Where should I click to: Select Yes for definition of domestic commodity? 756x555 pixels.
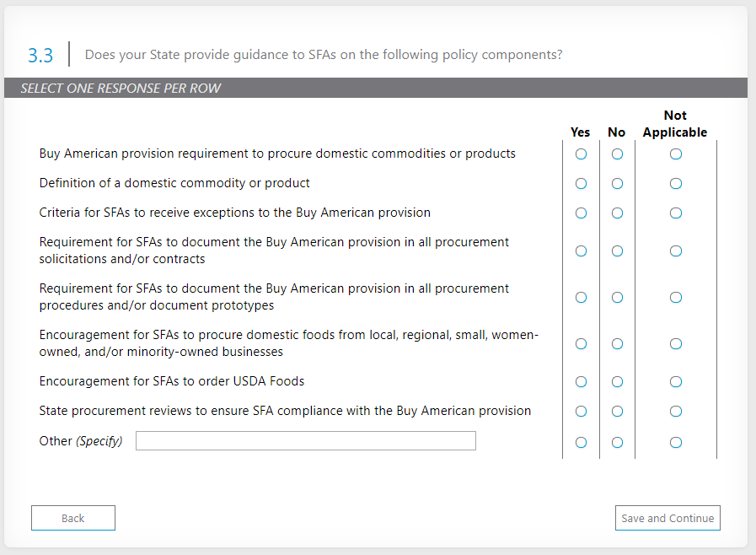[x=581, y=184]
